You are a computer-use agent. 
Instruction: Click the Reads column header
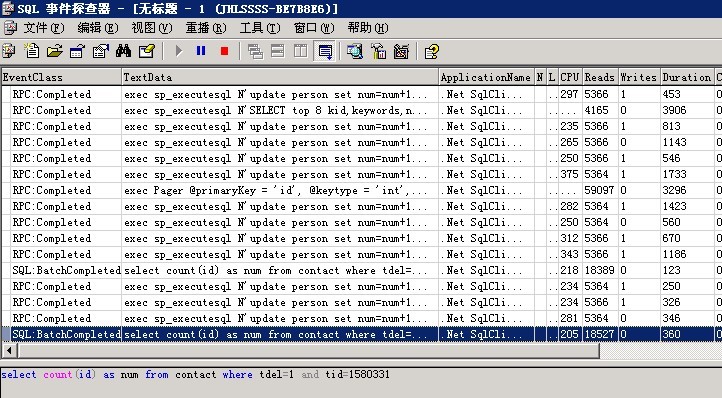pyautogui.click(x=600, y=77)
